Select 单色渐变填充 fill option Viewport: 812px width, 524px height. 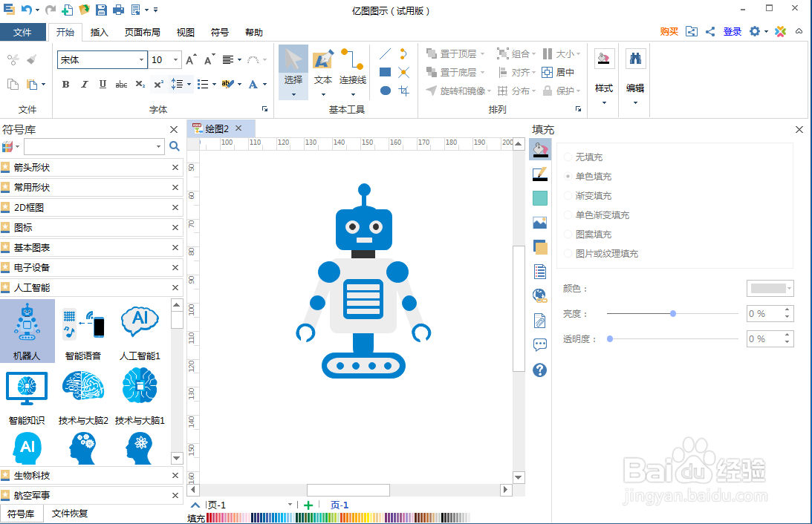(597, 214)
